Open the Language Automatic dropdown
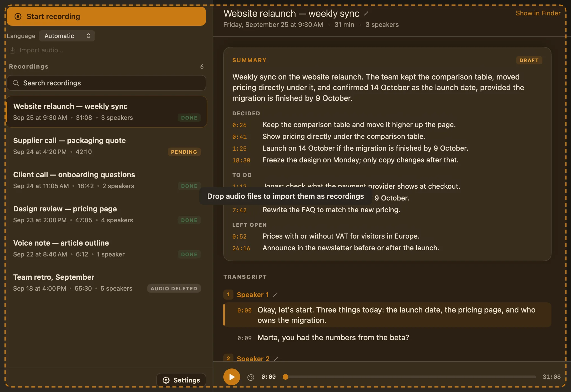Screen dimensions: 571x392 [67, 36]
